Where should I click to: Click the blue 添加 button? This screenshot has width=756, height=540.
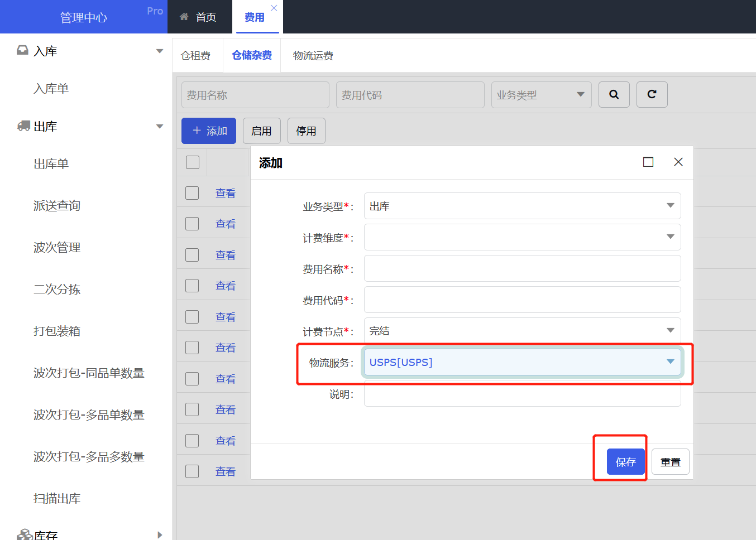point(209,131)
